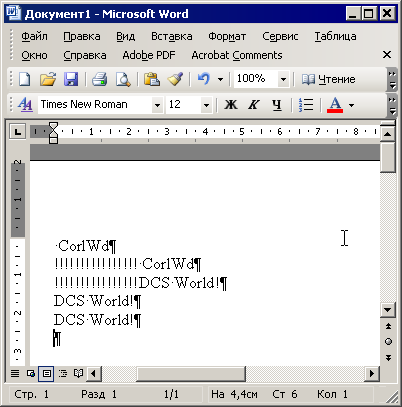The width and height of the screenshot is (402, 407).
Task: Open Print Preview magnifier icon
Action: pyautogui.click(x=123, y=79)
